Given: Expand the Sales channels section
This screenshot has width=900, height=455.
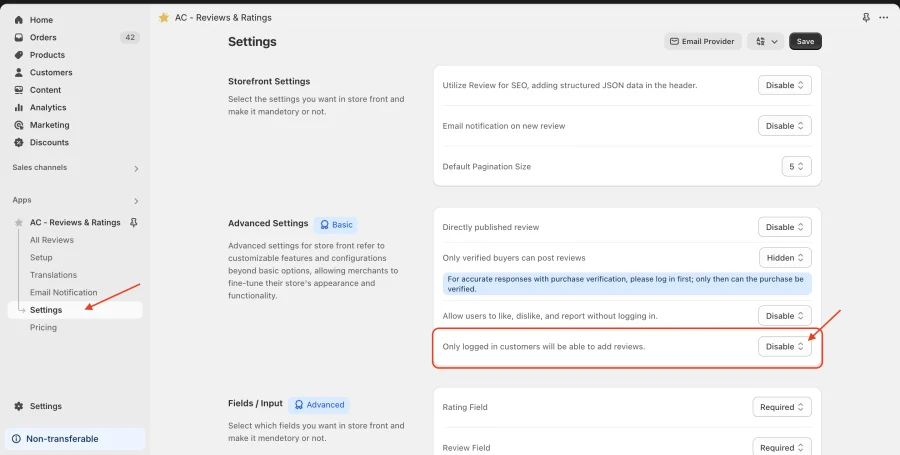Looking at the screenshot, I should [136, 168].
